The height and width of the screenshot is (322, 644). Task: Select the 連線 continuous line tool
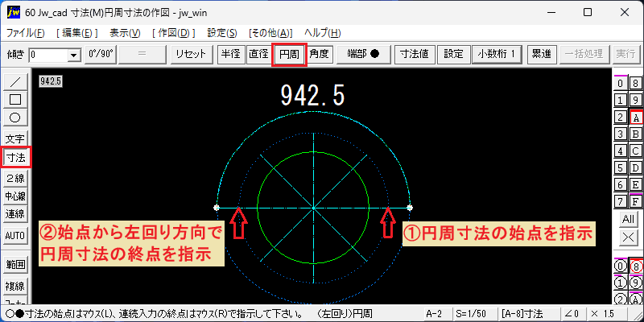(x=15, y=214)
